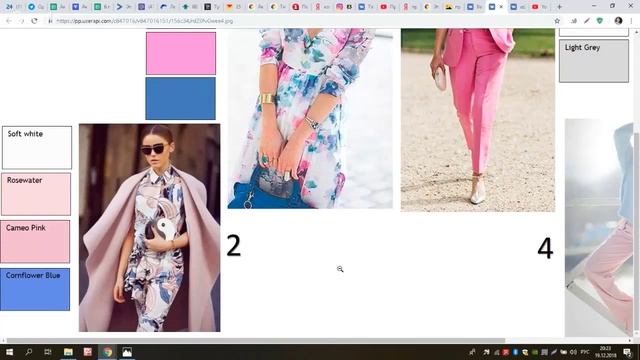This screenshot has width=640, height=360.
Task: Click the horizontal scrollbar thumb
Action: tap(256, 340)
